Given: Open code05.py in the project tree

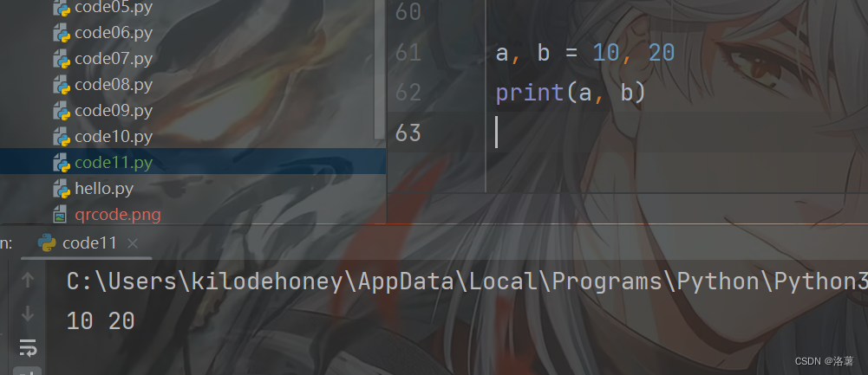Looking at the screenshot, I should point(114,7).
